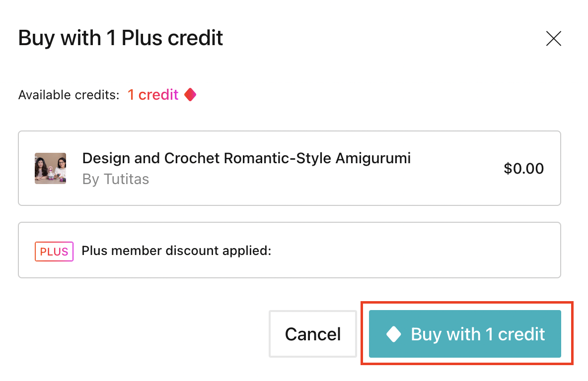Cancel the credit purchase

point(313,334)
